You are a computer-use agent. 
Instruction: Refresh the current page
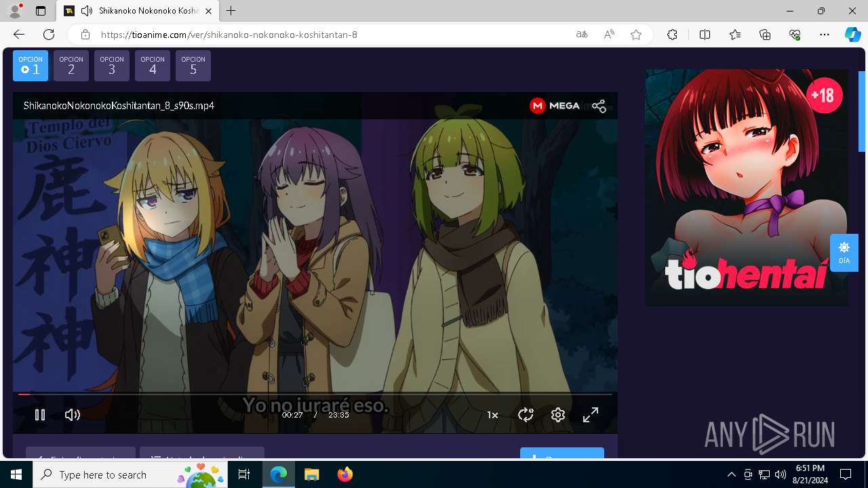click(x=49, y=35)
